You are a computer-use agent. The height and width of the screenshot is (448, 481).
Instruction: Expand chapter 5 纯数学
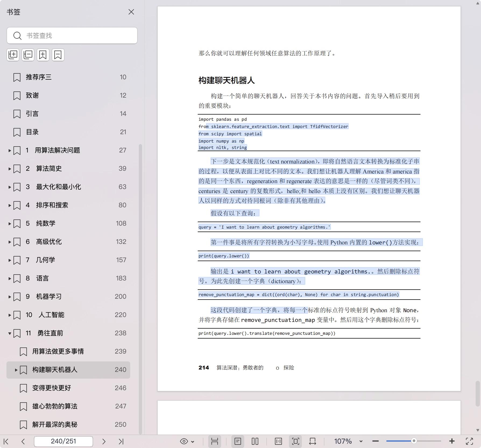[x=10, y=223]
